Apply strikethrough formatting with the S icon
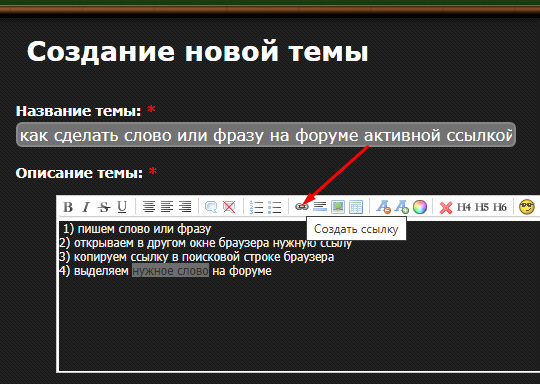This screenshot has width=540, height=384. coord(104,207)
